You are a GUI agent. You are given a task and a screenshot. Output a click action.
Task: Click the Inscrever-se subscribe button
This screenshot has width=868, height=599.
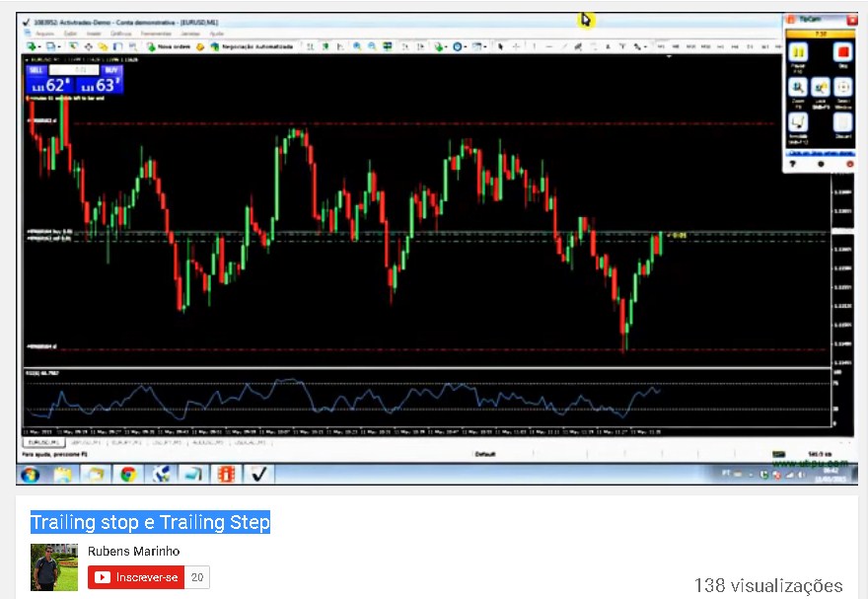[136, 577]
